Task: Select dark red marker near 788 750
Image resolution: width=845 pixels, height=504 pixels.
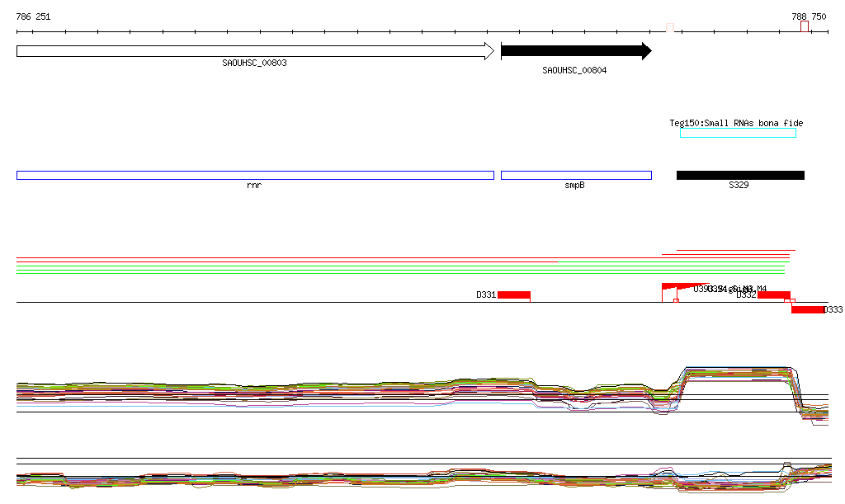Action: (x=804, y=27)
